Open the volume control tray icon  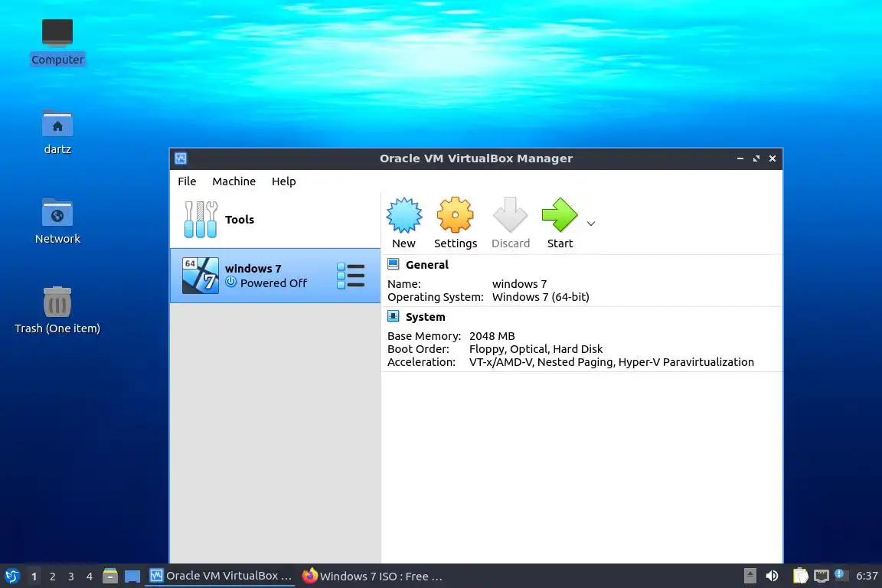772,576
